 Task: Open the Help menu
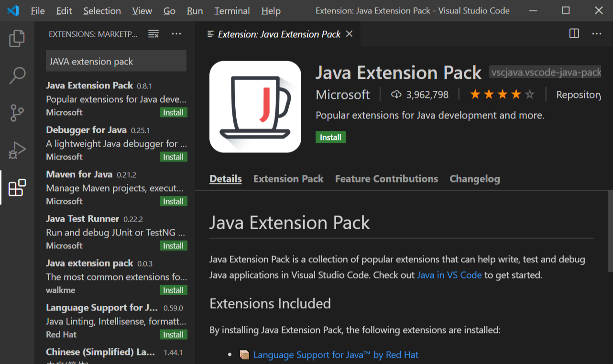pyautogui.click(x=271, y=11)
